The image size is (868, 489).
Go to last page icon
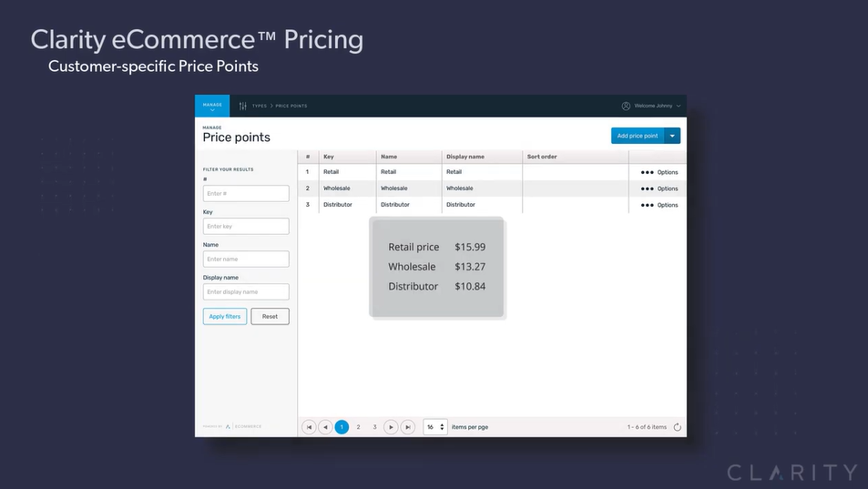click(x=407, y=427)
